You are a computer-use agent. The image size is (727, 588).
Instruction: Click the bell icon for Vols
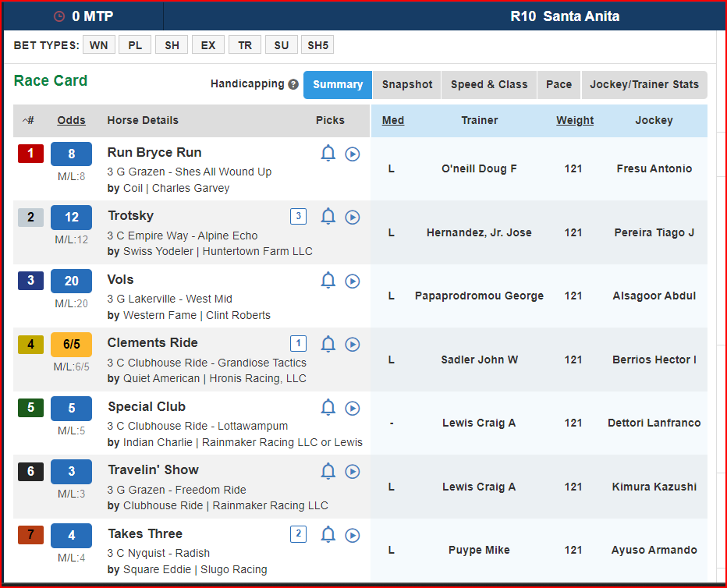(328, 281)
